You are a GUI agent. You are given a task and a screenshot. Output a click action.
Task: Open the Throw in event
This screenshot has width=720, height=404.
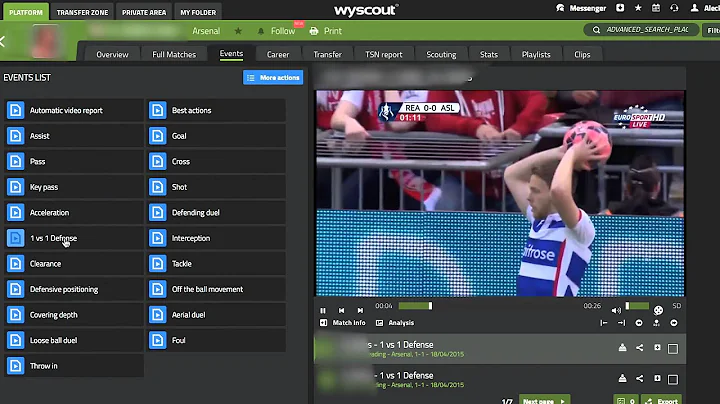click(74, 366)
